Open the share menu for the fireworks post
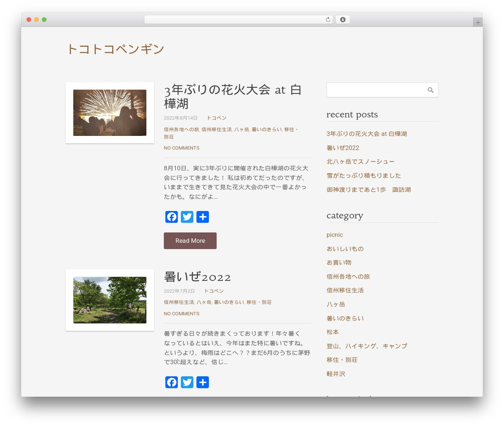504x427 pixels. coord(202,217)
